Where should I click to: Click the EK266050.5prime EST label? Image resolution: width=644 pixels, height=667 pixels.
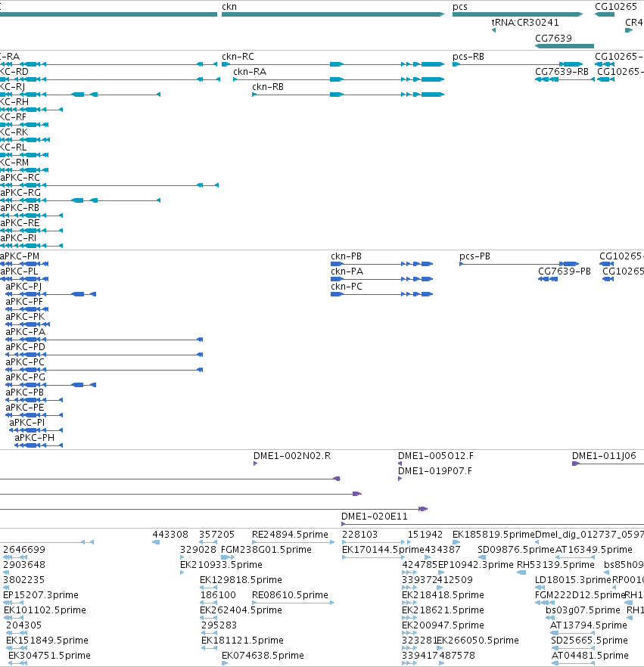(478, 641)
